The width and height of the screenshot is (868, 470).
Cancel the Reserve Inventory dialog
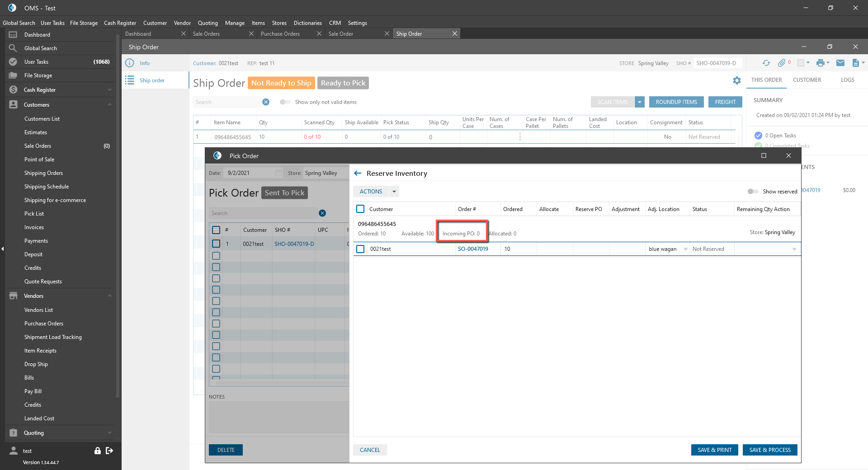click(x=370, y=450)
